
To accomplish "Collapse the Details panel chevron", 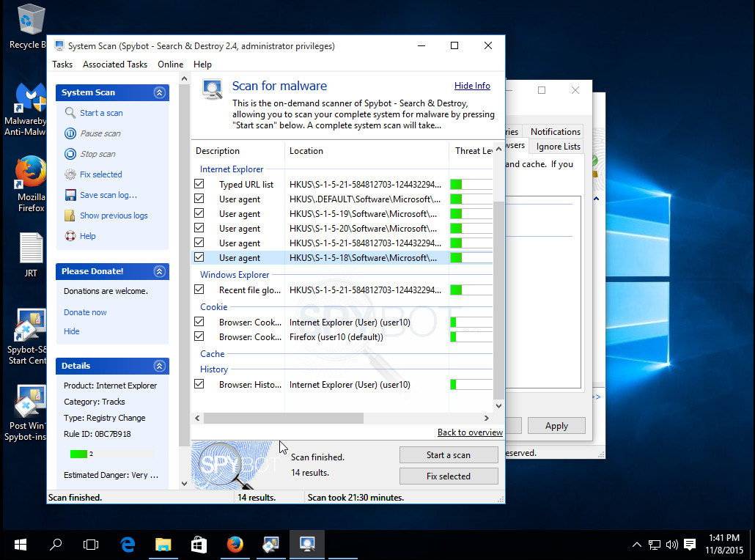I will [159, 366].
